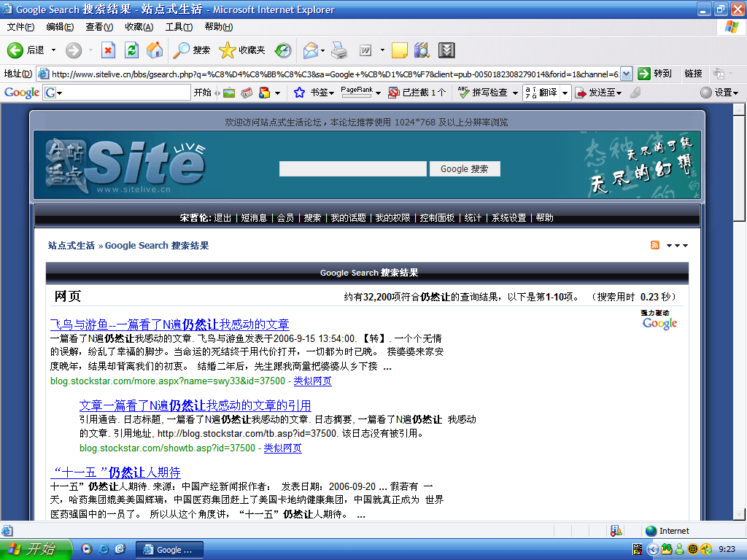
Task: Open the 收藏(A) menu
Action: click(x=139, y=27)
